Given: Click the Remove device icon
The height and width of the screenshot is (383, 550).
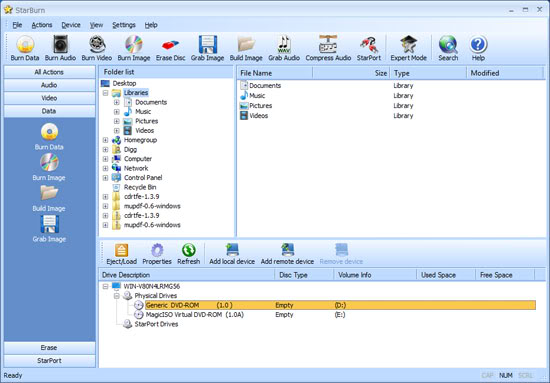Looking at the screenshot, I should pos(341,254).
